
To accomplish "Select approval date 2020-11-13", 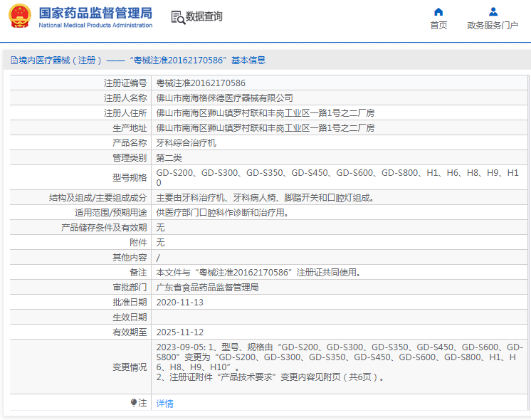I will 180,302.
